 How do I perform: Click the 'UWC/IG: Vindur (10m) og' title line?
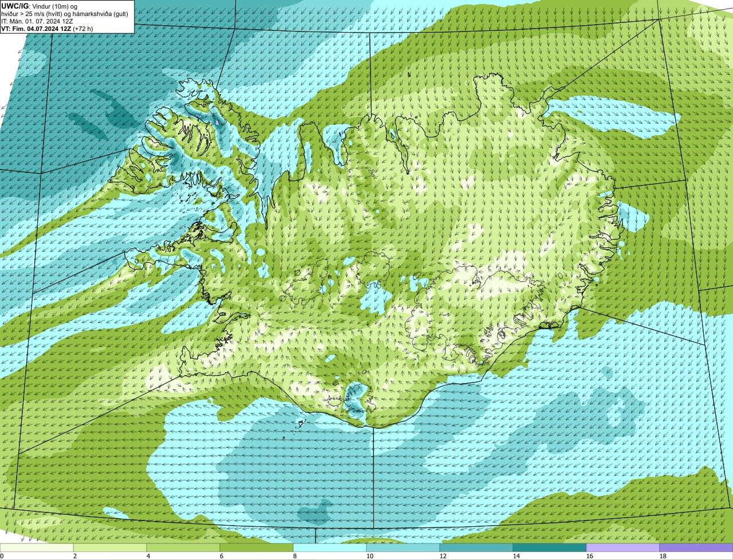tap(40, 5)
